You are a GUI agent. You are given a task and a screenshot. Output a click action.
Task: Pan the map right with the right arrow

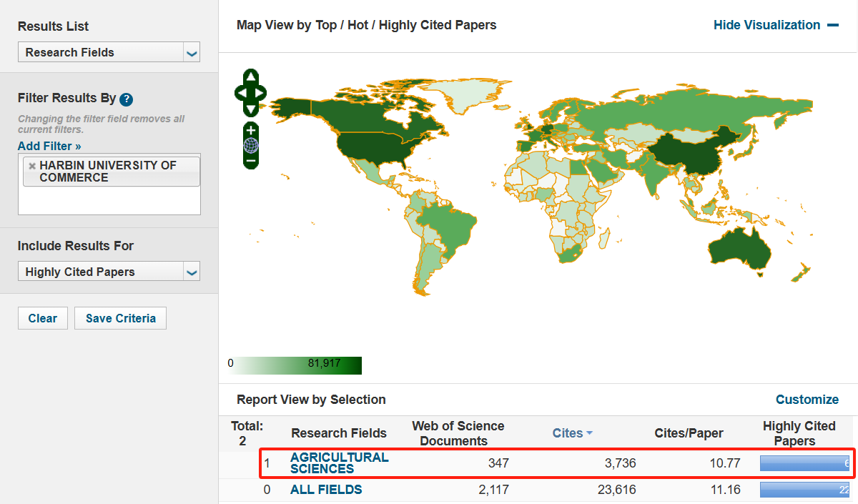coord(260,93)
